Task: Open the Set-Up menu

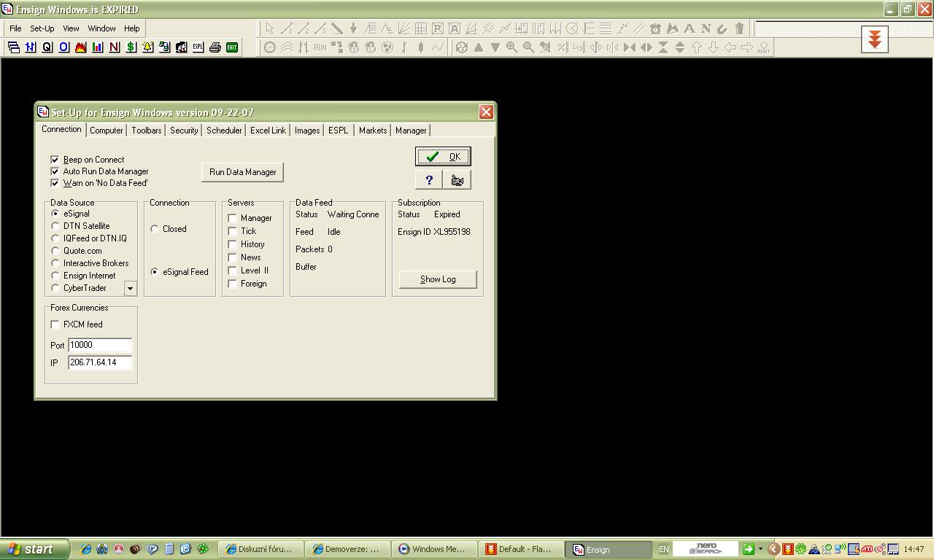Action: pos(42,28)
